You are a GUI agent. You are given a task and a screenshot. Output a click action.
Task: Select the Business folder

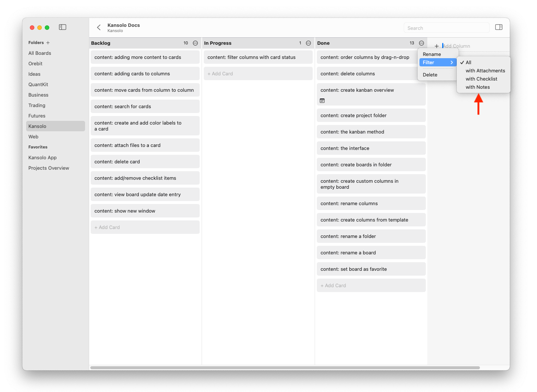click(56, 95)
